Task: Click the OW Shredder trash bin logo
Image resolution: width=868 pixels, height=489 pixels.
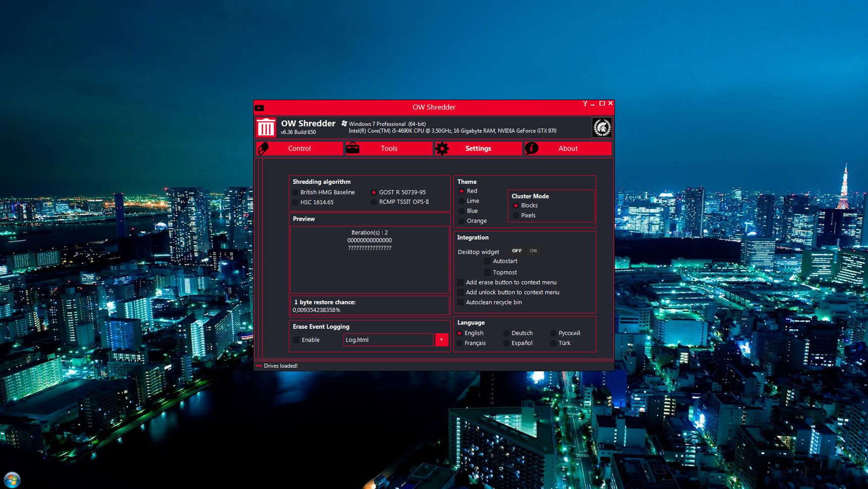Action: pos(266,127)
